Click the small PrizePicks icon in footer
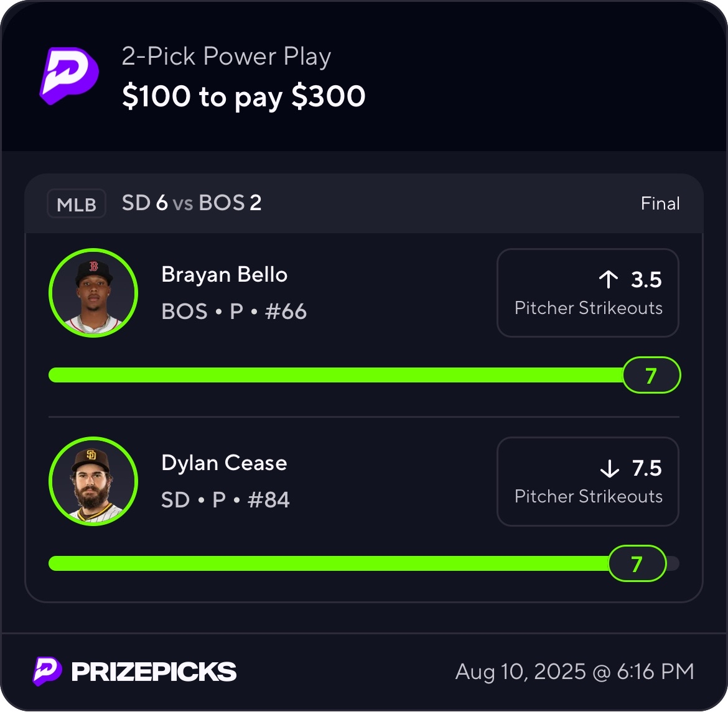 click(47, 672)
